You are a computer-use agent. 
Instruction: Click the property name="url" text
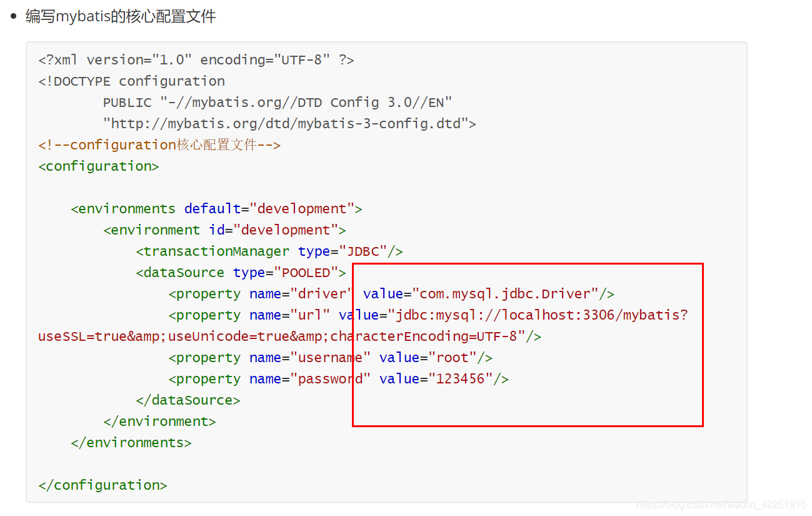pos(249,315)
